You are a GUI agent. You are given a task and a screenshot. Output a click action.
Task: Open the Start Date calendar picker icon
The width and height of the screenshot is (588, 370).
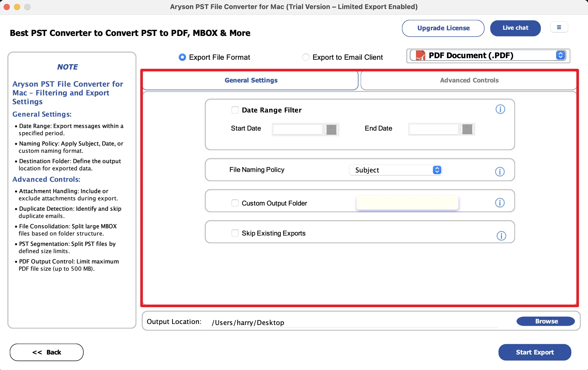tap(331, 130)
